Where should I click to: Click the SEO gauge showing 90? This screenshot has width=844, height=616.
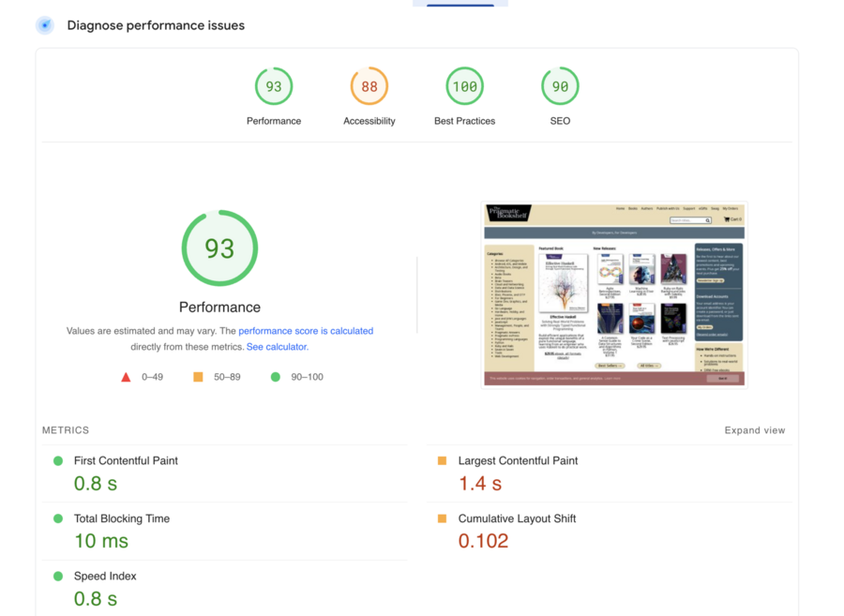pyautogui.click(x=559, y=85)
